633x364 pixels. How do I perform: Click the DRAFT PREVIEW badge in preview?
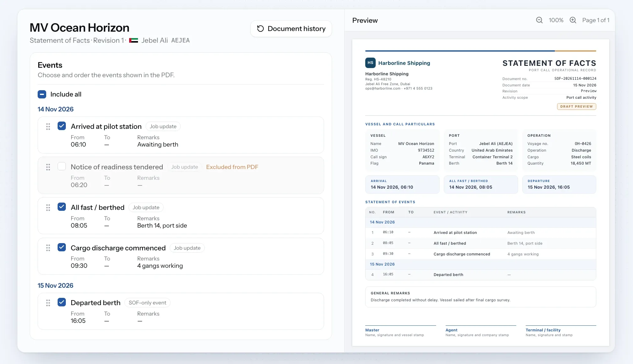pos(576,107)
